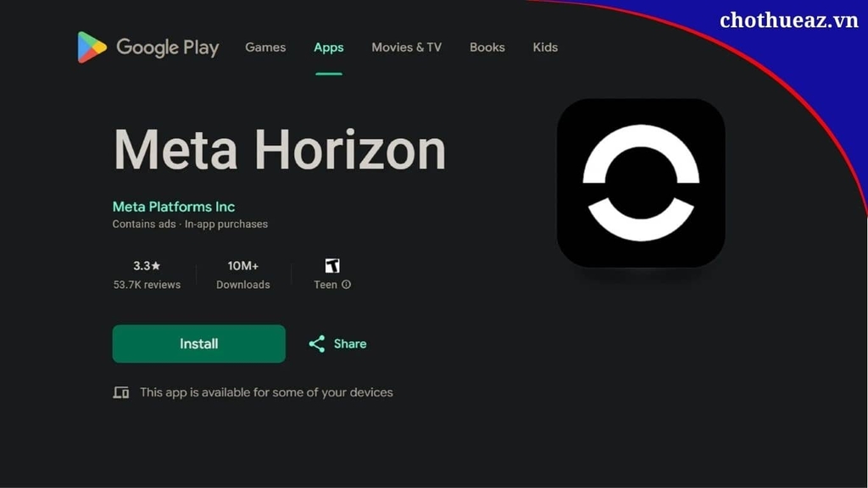Click the Google Play wordmark text
The image size is (868, 488).
(168, 48)
